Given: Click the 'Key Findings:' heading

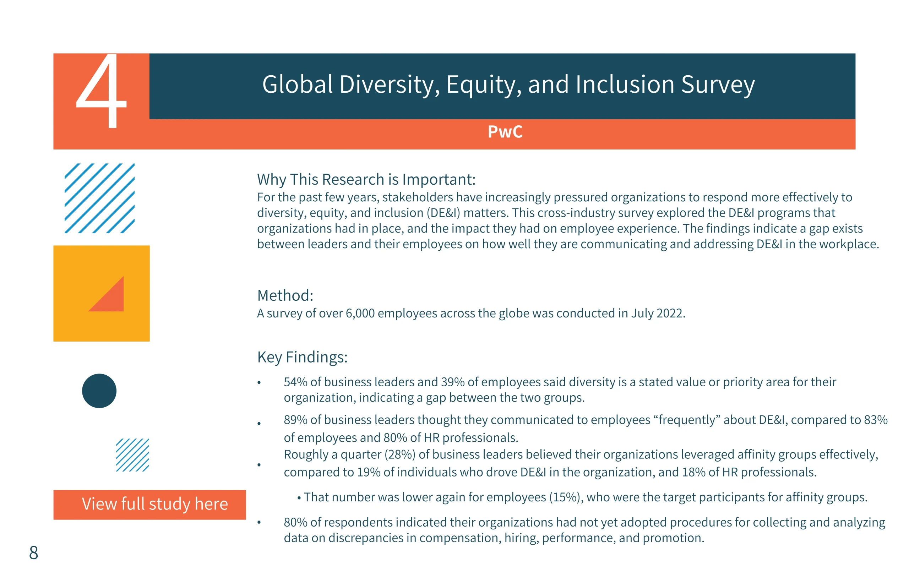Looking at the screenshot, I should point(302,358).
